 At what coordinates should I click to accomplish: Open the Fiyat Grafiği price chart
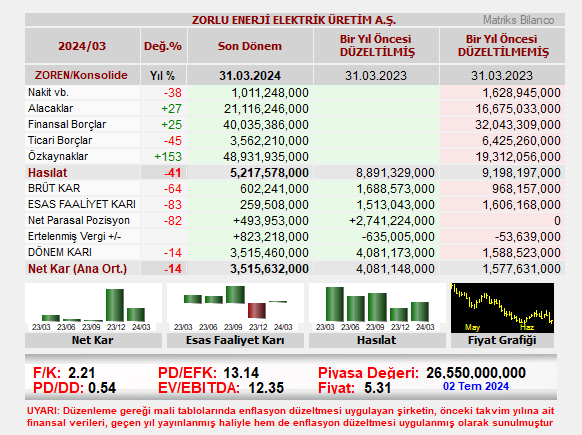click(502, 308)
